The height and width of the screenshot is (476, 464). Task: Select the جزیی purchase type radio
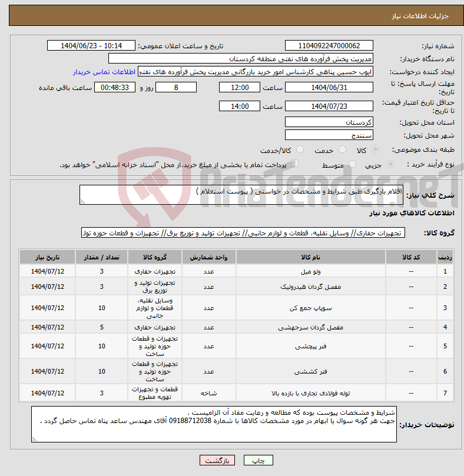(390, 164)
